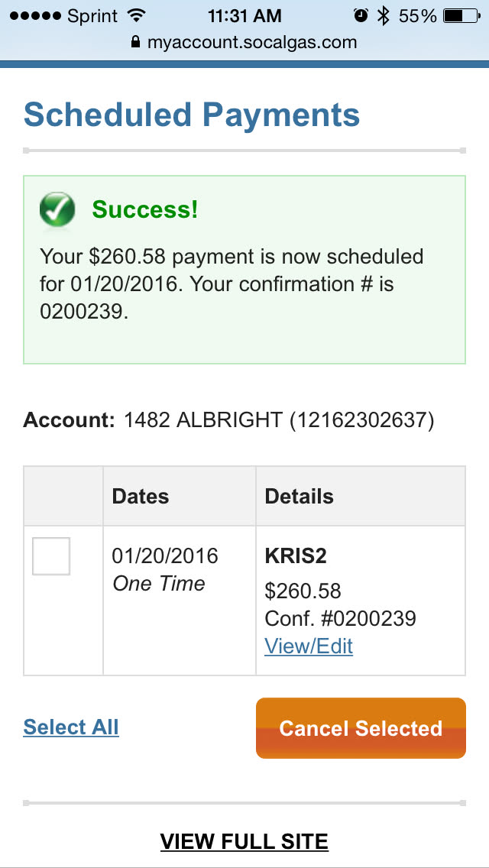Image resolution: width=489 pixels, height=868 pixels.
Task: Tap the 11:31 AM clock in status bar
Action: click(244, 16)
